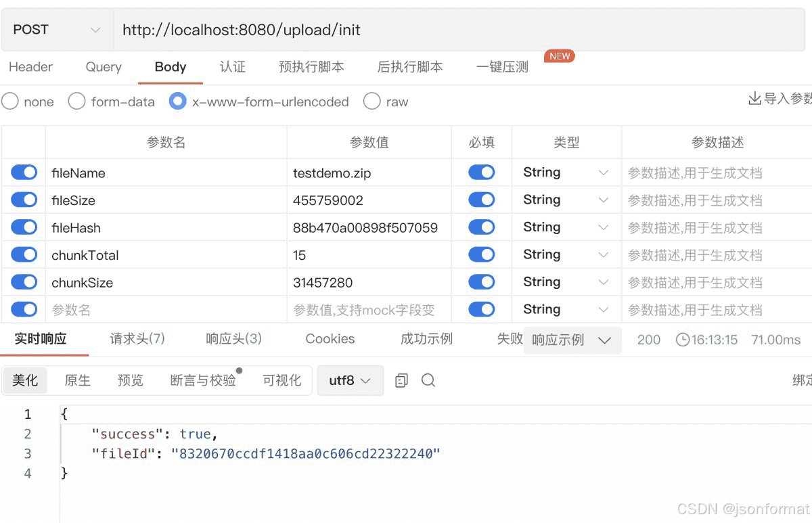The image size is (812, 523).
Task: Select the Body tab
Action: click(x=171, y=67)
